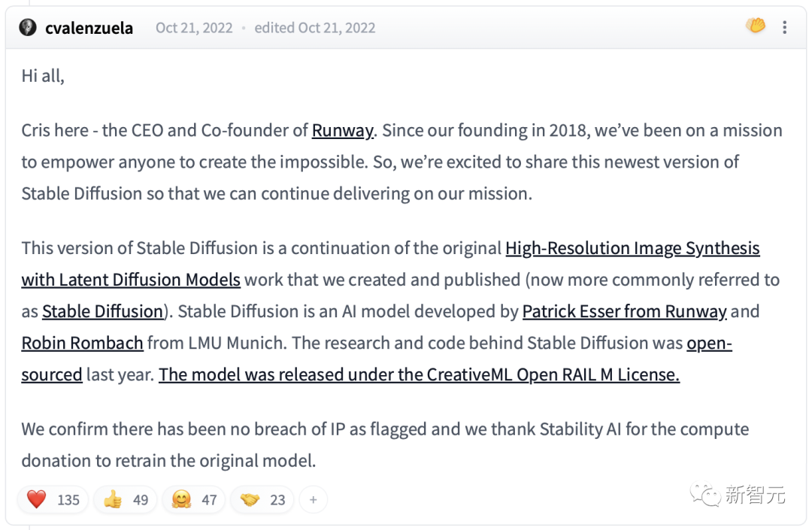Screen dimensions: 812x530
Task: Click the WeChat watermark logo icon
Action: coord(705,495)
